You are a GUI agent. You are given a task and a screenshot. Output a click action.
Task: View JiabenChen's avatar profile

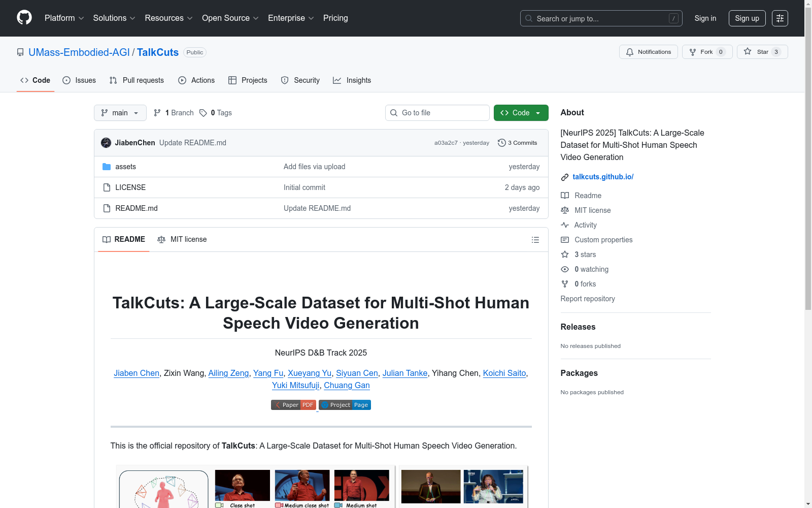[x=106, y=143]
